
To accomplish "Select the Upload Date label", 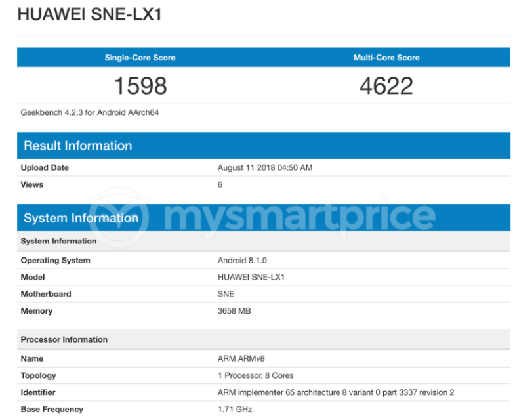I will [x=45, y=167].
